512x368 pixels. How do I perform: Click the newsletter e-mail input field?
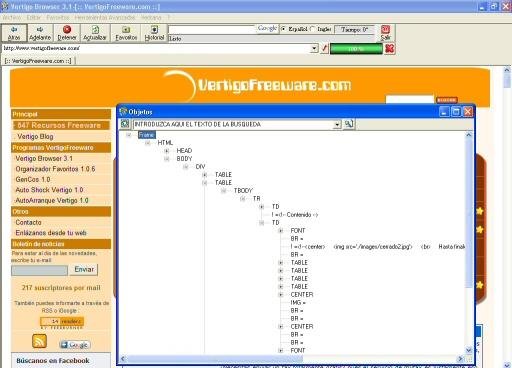pyautogui.click(x=39, y=270)
